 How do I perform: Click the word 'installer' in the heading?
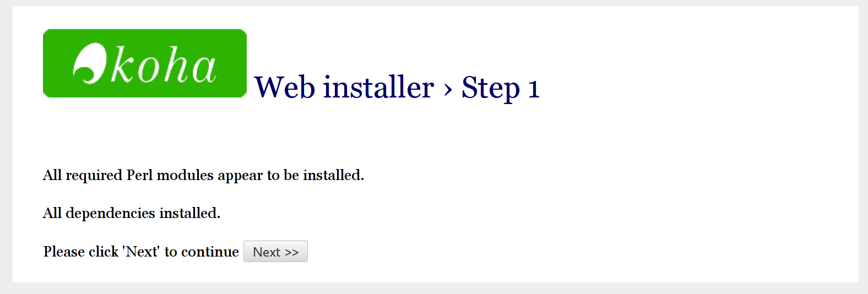(x=378, y=87)
